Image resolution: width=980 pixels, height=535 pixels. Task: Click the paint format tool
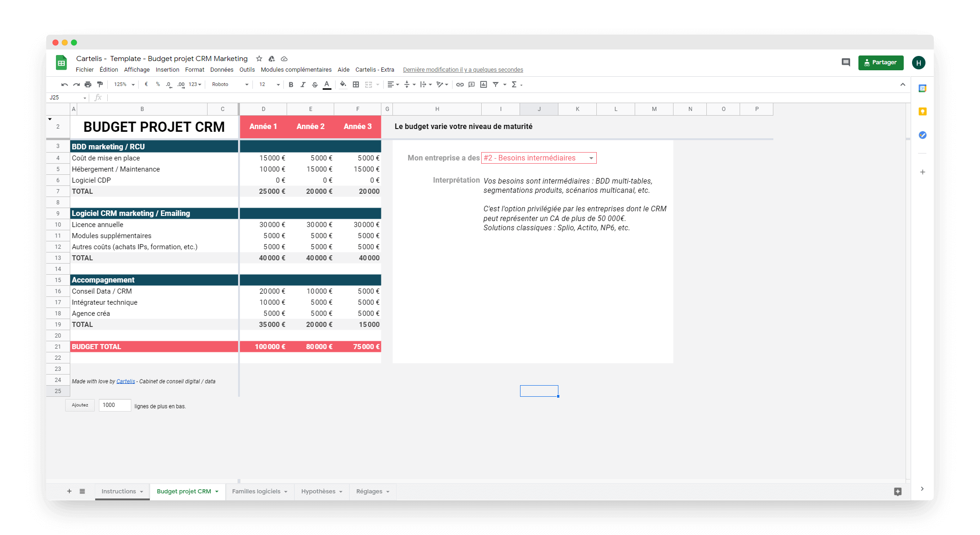[100, 85]
